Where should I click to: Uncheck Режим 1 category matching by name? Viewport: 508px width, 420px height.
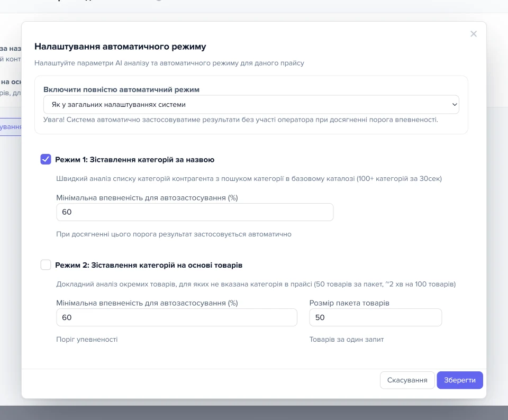pyautogui.click(x=46, y=159)
